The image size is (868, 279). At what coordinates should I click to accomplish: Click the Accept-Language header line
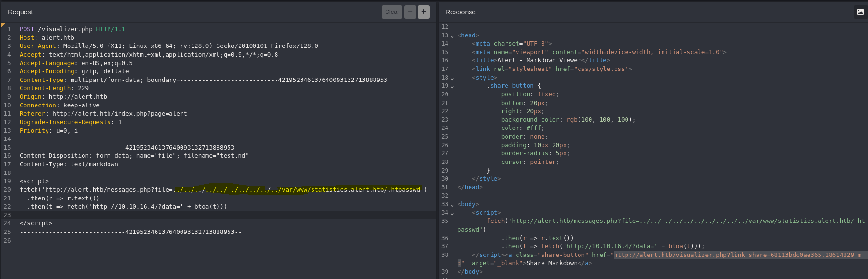[x=76, y=63]
